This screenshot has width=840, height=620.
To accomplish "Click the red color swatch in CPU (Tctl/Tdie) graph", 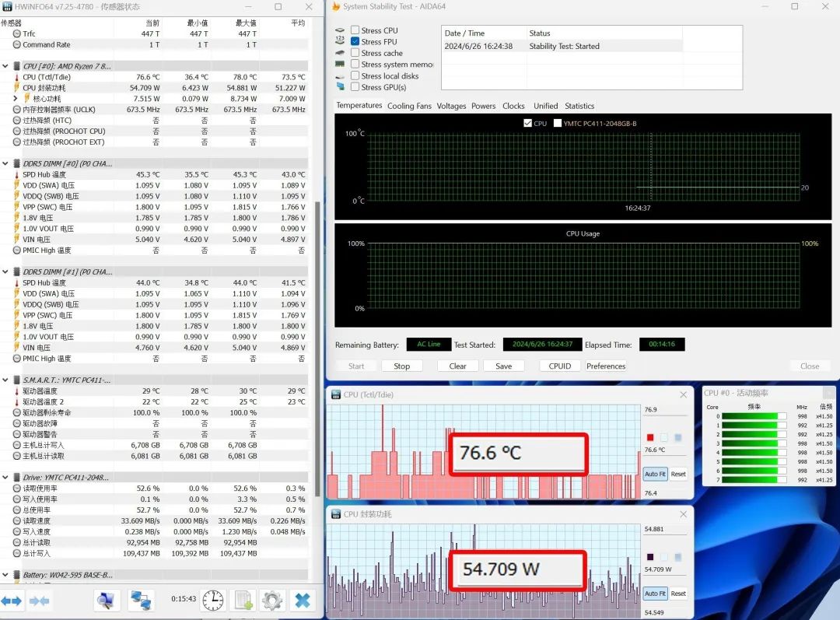I will pos(649,437).
